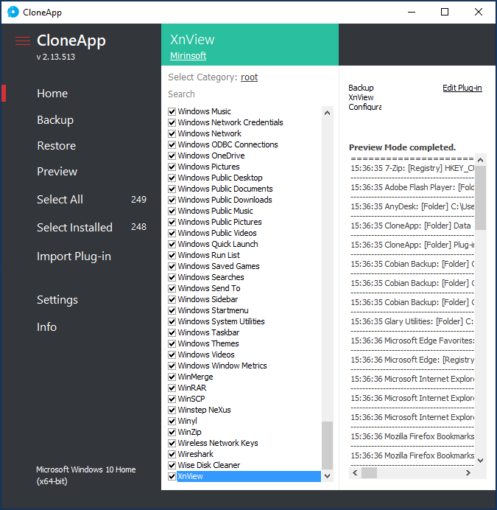Click Select Installed option
Viewport: 497px width, 510px height.
click(75, 227)
